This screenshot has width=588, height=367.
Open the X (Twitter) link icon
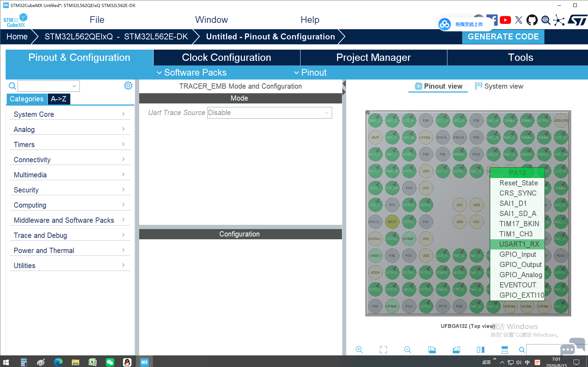[x=519, y=20]
